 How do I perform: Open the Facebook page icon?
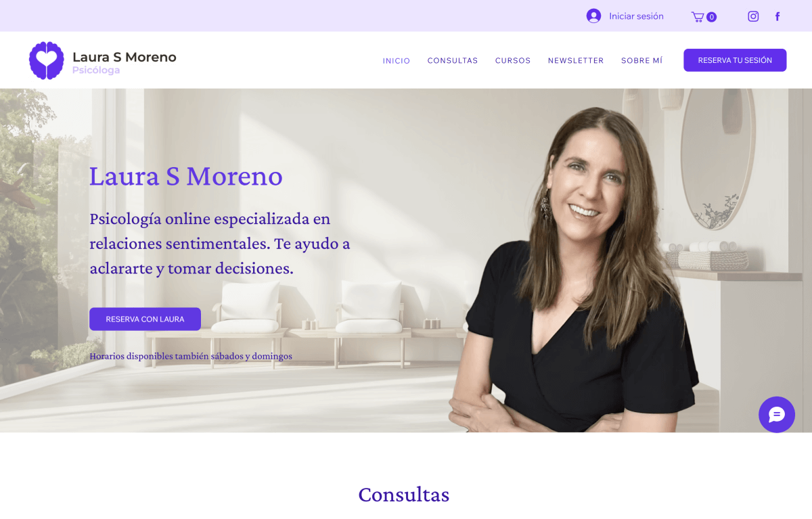[777, 16]
